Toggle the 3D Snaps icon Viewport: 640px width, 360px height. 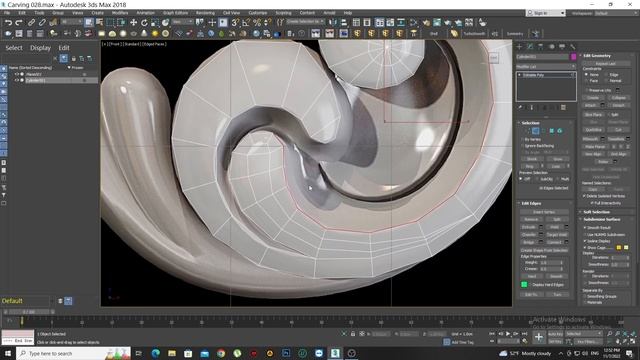click(236, 22)
